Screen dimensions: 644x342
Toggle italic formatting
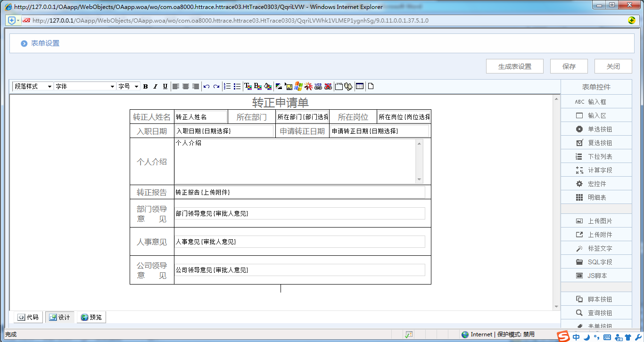(x=155, y=87)
